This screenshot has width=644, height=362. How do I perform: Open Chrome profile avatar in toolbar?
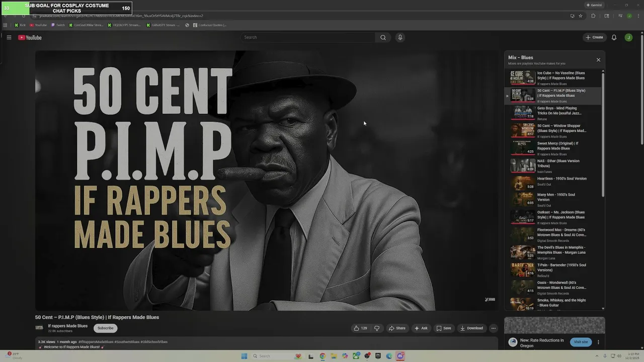[629, 16]
